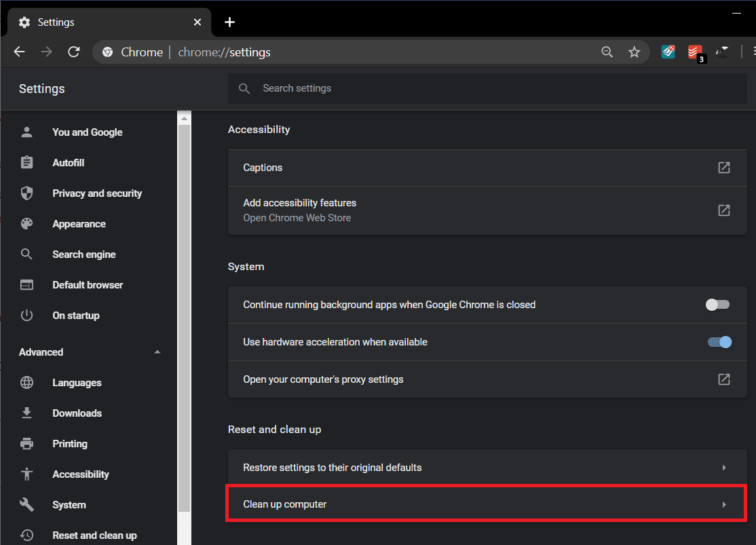Select Privacy and security in sidebar

96,193
